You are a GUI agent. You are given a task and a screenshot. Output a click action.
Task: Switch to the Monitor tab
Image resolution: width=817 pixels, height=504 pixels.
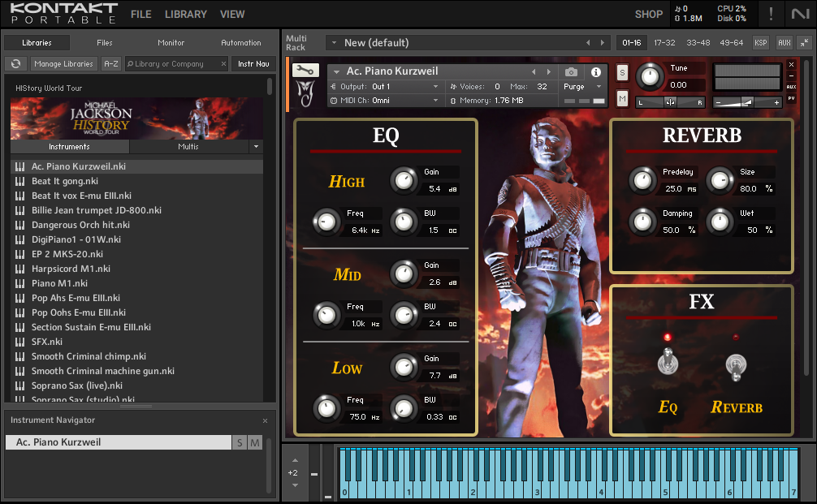(171, 43)
